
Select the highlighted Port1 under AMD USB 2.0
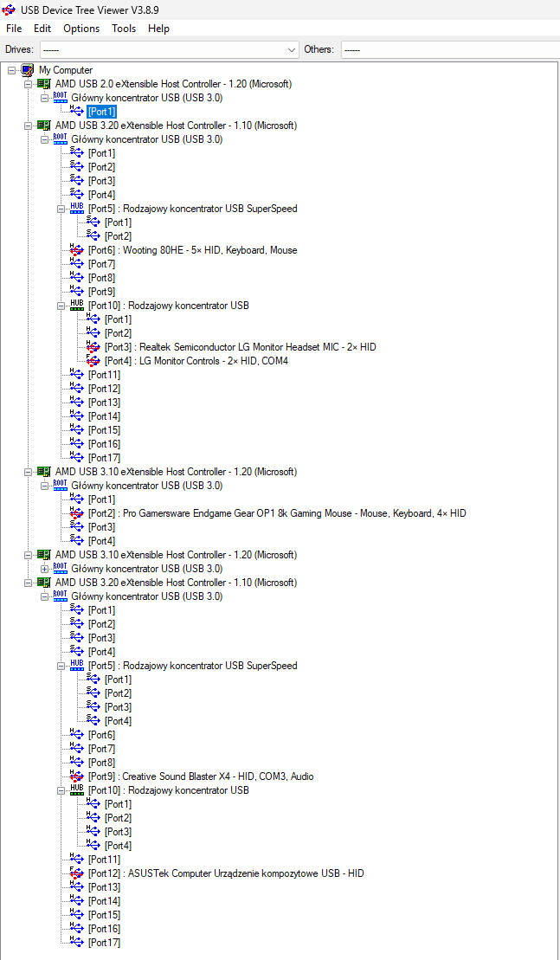(x=101, y=112)
